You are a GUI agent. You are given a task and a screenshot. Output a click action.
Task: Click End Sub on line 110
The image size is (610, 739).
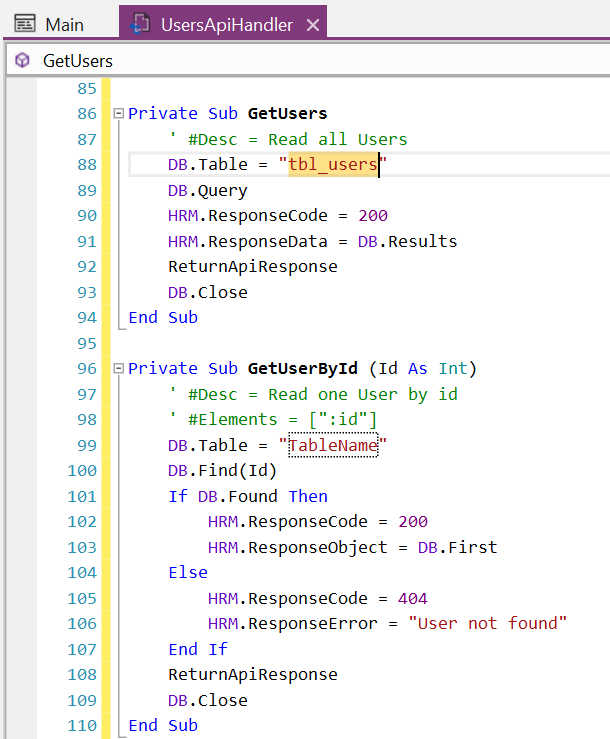click(163, 725)
